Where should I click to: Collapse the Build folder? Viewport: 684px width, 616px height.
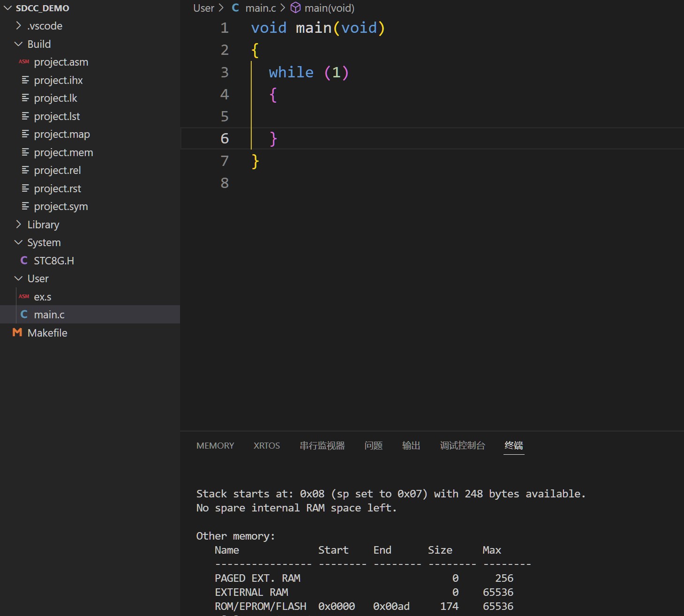point(19,44)
